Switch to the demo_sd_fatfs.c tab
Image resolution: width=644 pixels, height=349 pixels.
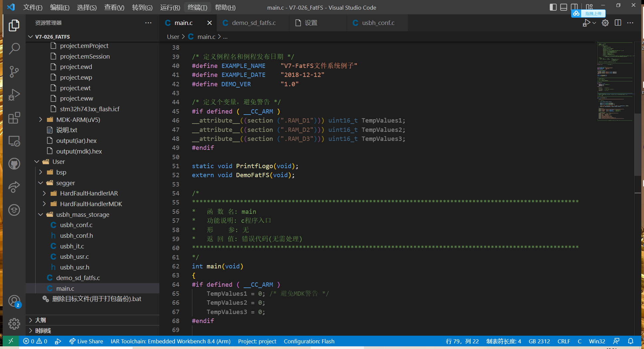(253, 23)
